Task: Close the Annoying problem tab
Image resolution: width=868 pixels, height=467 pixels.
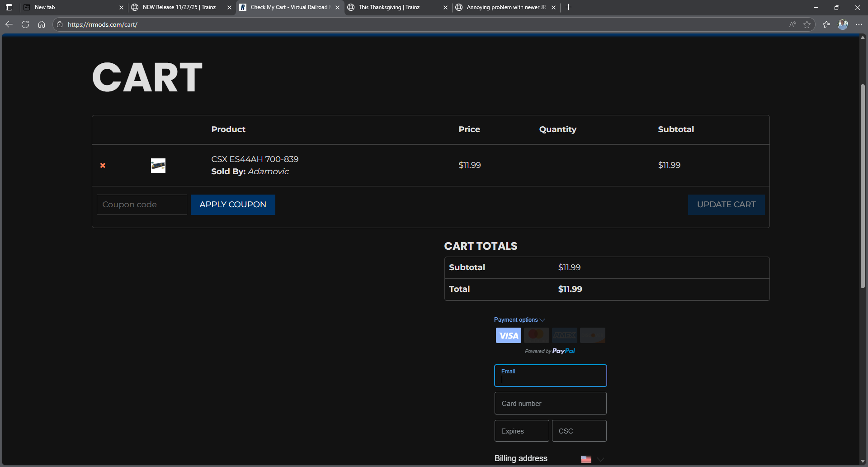Action: tap(553, 7)
